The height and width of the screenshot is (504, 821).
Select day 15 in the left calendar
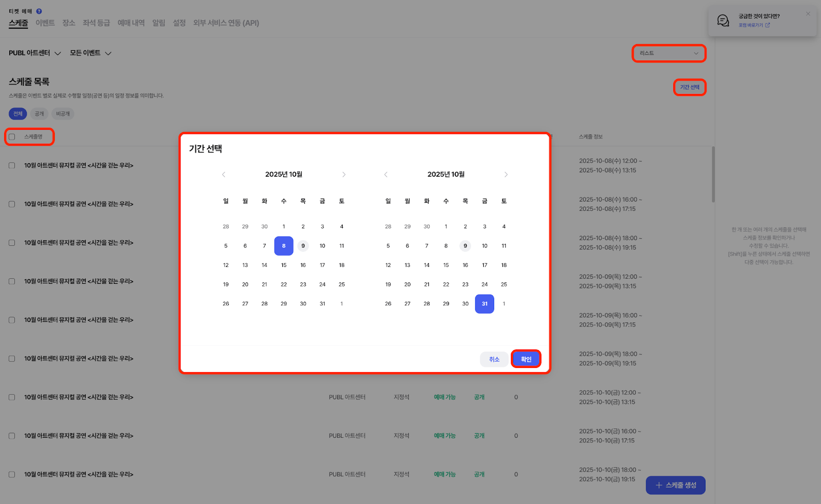coord(284,265)
